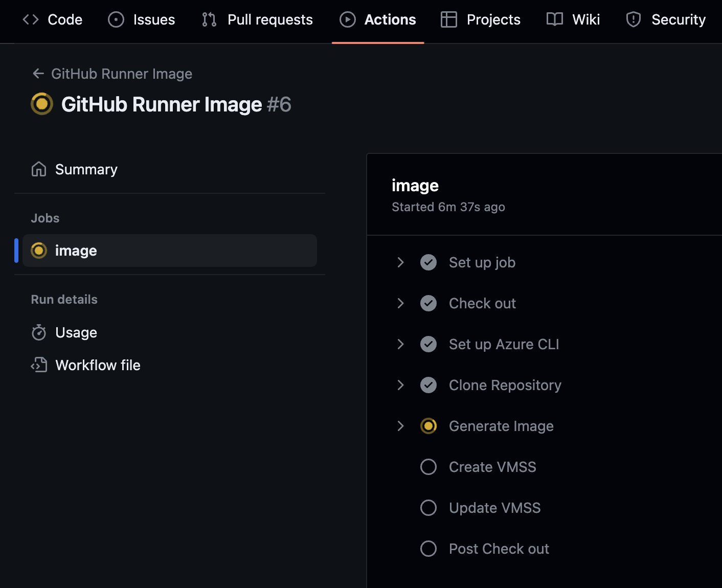722x588 pixels.
Task: Click the pending circle beside Create VMSS
Action: coord(428,467)
